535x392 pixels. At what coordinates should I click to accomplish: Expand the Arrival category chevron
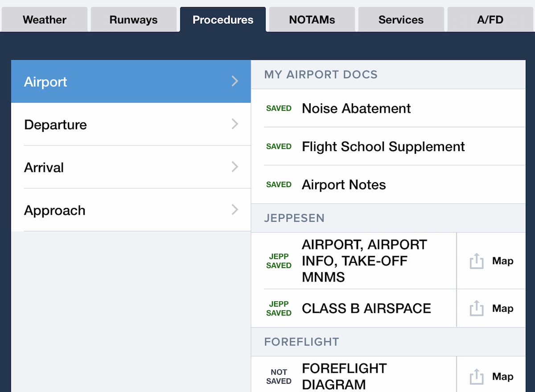coord(235,167)
